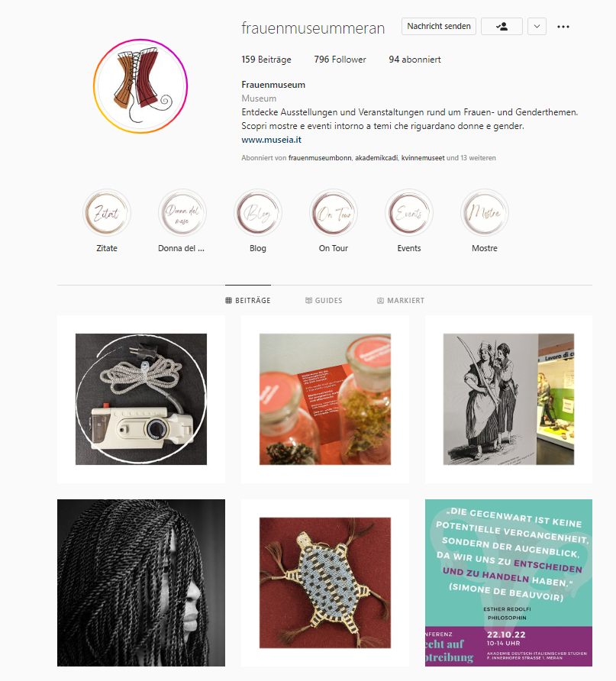
Task: Switch to the Guides tab
Action: [x=324, y=301]
